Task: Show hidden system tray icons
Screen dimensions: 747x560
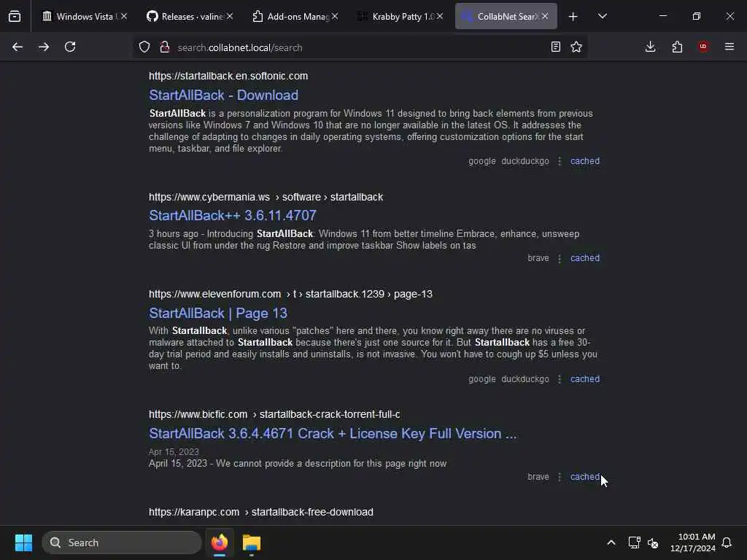Action: click(x=611, y=542)
